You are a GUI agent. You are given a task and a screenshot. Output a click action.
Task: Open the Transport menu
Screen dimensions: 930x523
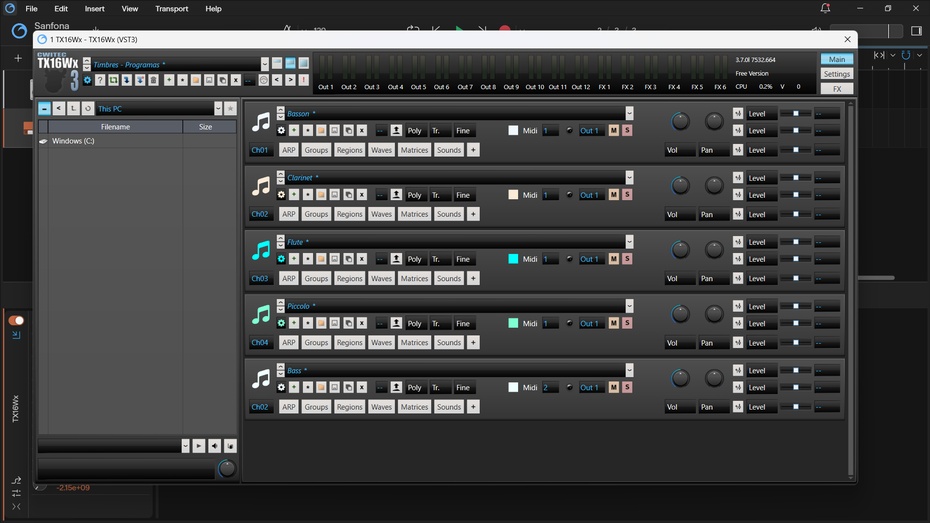click(171, 8)
